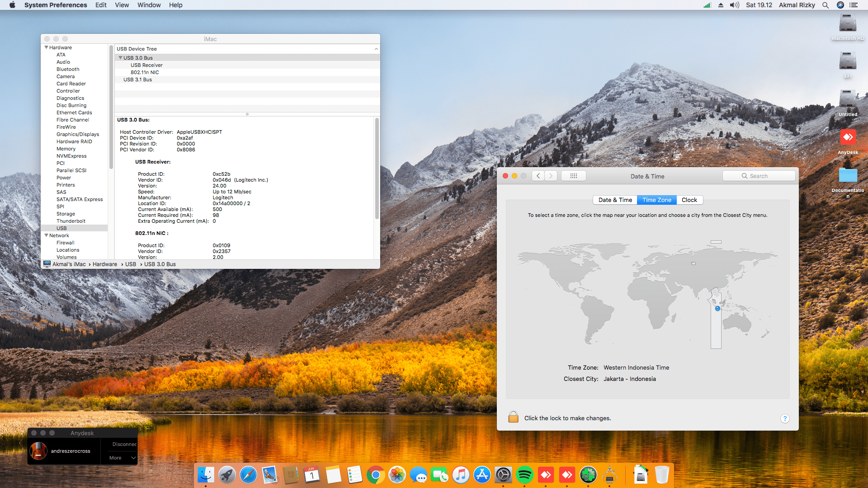Image resolution: width=868 pixels, height=488 pixels.
Task: Click the Show All grid icon
Action: click(573, 176)
